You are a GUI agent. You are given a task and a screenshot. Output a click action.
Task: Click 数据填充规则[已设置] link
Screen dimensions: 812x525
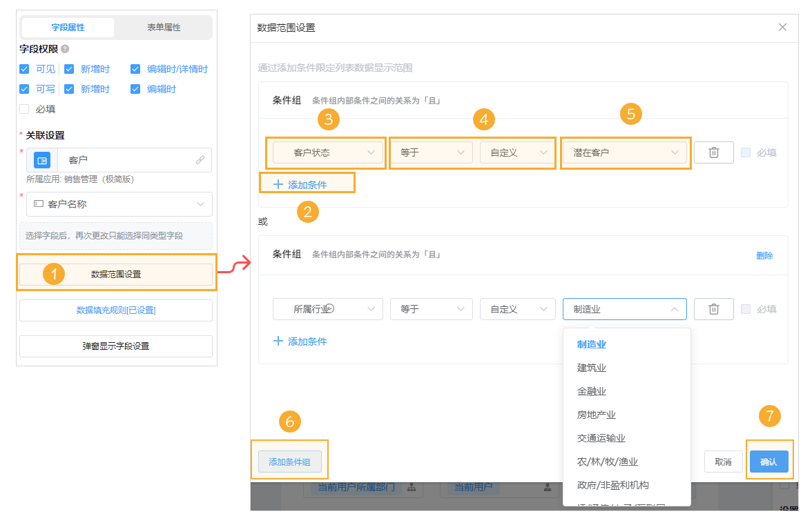(115, 310)
